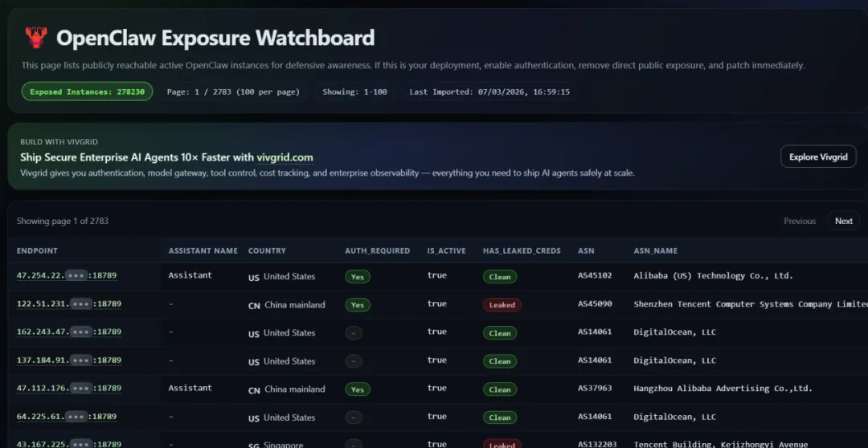
Task: Click the Previous page button
Action: pyautogui.click(x=800, y=221)
